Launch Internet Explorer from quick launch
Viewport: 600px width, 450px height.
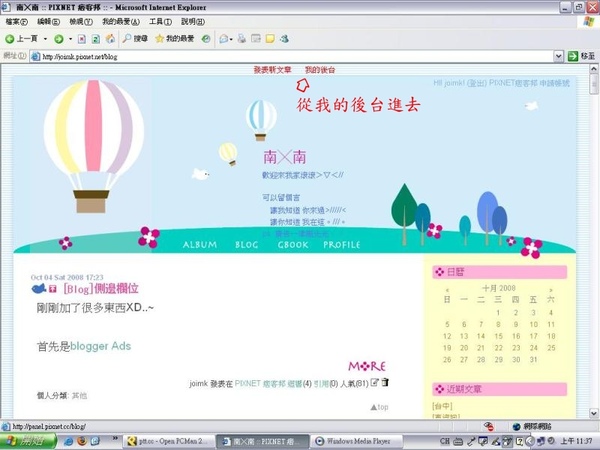click(x=69, y=442)
